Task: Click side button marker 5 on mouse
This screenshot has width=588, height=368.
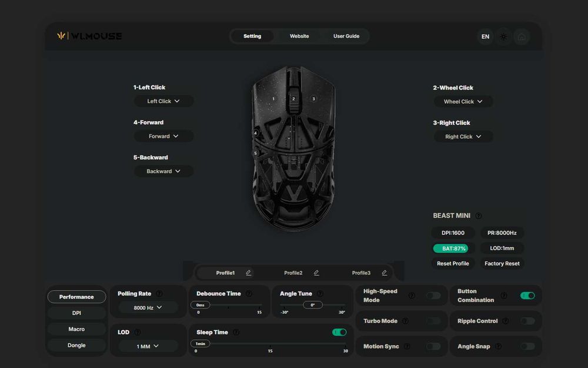Action: (255, 153)
